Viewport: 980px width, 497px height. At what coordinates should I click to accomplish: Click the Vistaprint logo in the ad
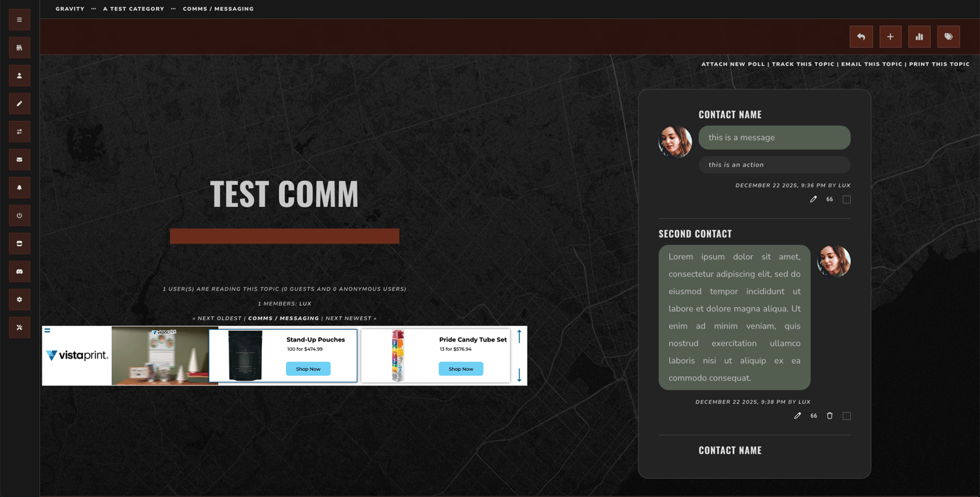(x=77, y=355)
